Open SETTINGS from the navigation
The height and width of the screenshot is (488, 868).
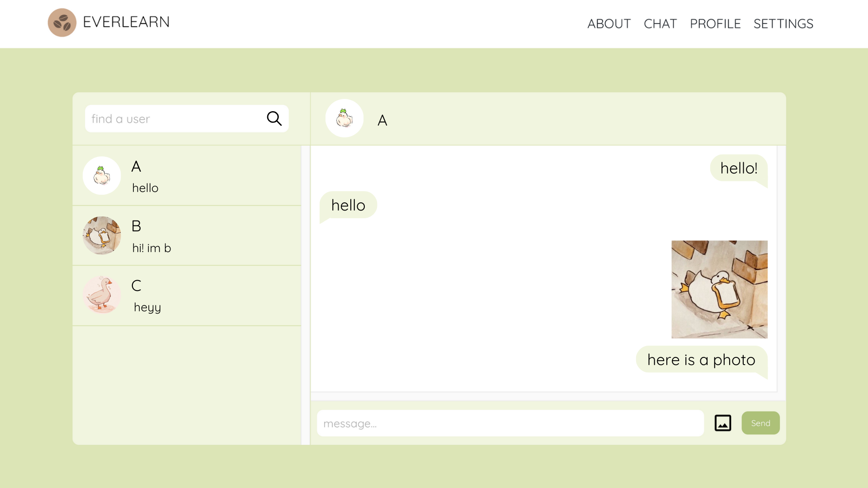click(x=783, y=23)
